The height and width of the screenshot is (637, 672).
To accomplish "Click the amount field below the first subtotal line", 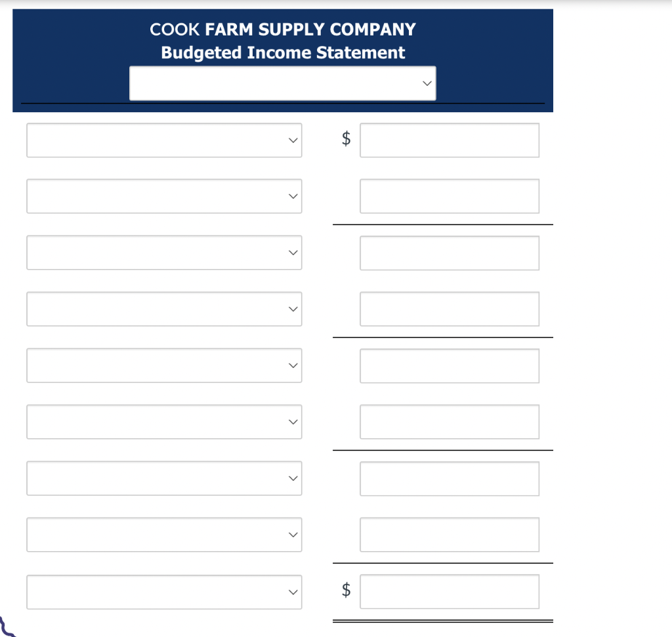I will pyautogui.click(x=449, y=253).
